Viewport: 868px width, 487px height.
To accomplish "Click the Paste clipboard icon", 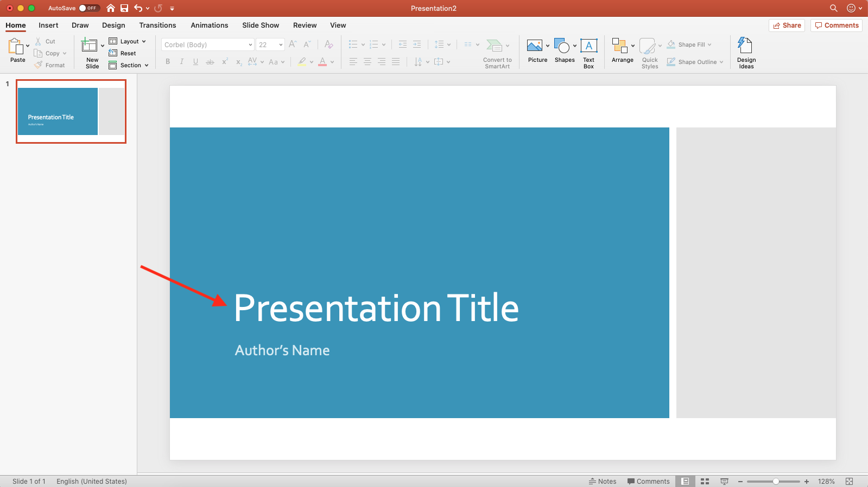I will point(16,46).
